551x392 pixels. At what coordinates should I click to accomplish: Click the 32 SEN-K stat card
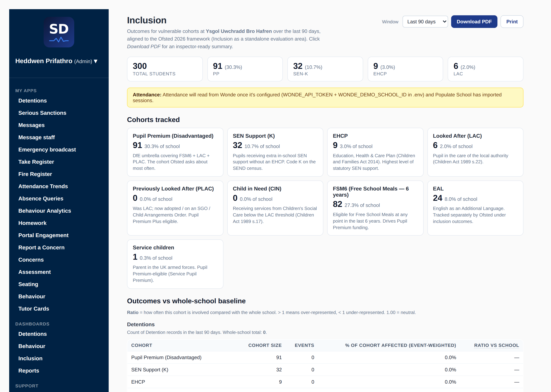click(x=325, y=69)
